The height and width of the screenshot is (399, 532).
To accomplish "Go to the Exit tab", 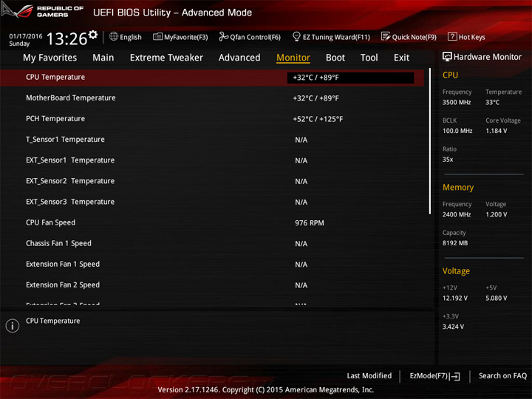I will click(x=401, y=58).
